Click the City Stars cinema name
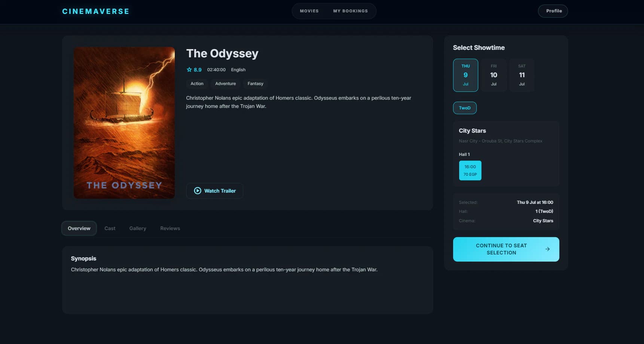The height and width of the screenshot is (344, 644). [x=472, y=131]
